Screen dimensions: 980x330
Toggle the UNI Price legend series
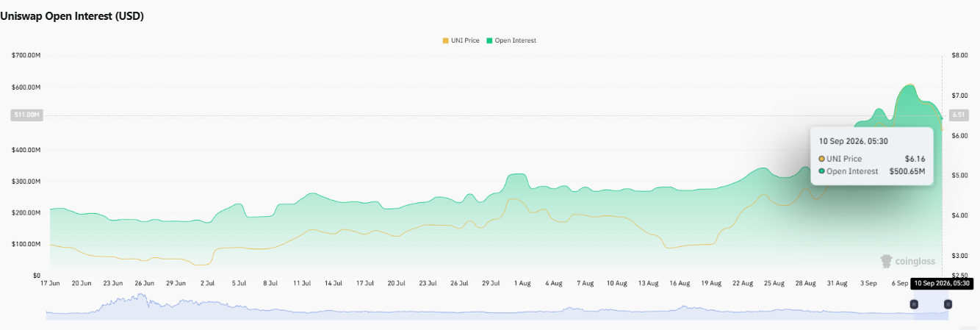coord(461,40)
